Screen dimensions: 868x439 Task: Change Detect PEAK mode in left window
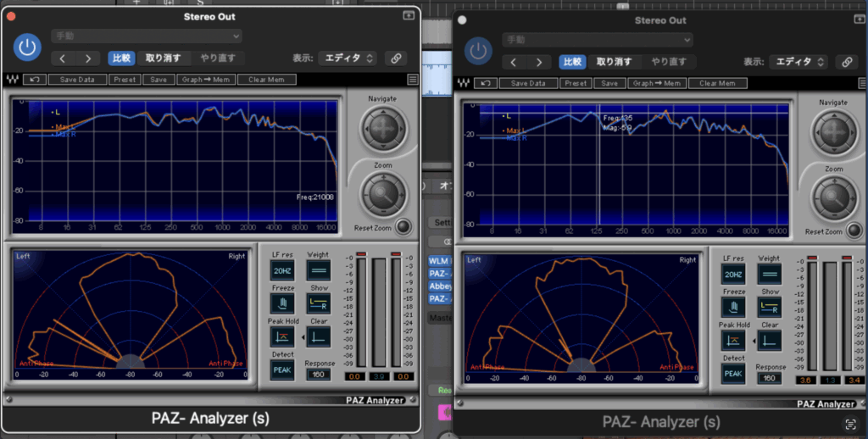[x=282, y=370]
